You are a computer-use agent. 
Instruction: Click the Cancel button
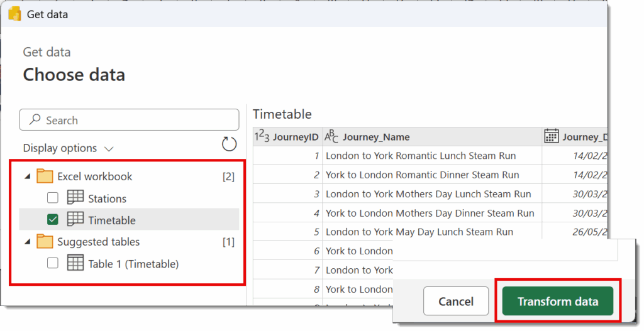pyautogui.click(x=456, y=301)
